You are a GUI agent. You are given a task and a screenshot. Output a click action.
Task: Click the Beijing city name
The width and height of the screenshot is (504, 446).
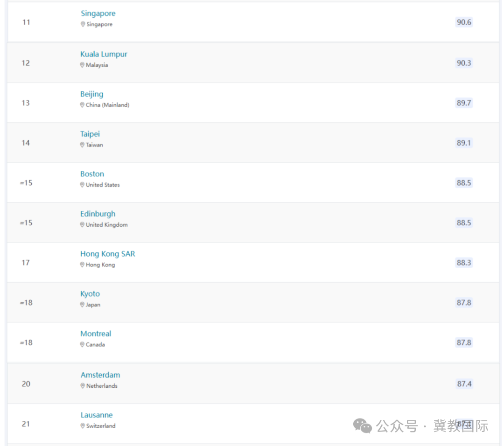click(91, 94)
